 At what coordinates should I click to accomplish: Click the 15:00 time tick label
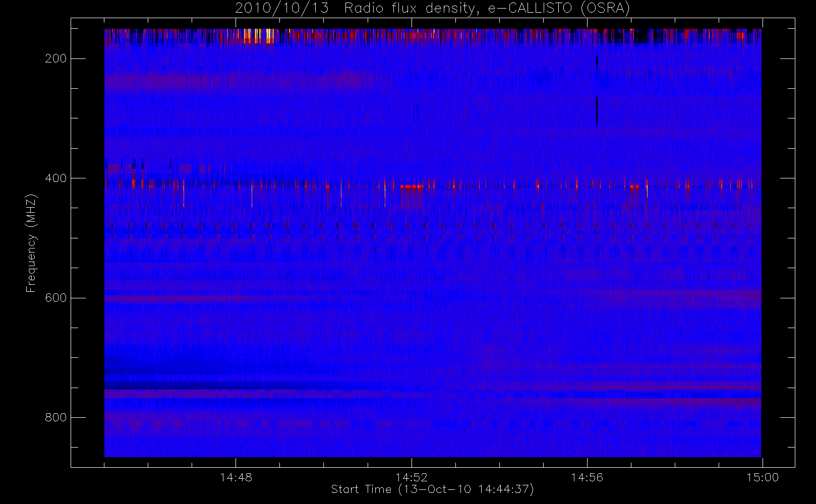pos(763,477)
